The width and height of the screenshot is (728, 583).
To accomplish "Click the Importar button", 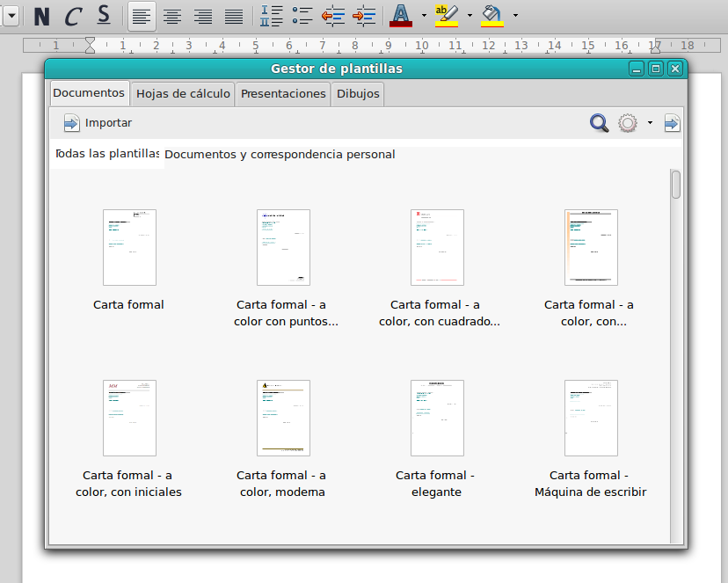I will click(x=98, y=123).
